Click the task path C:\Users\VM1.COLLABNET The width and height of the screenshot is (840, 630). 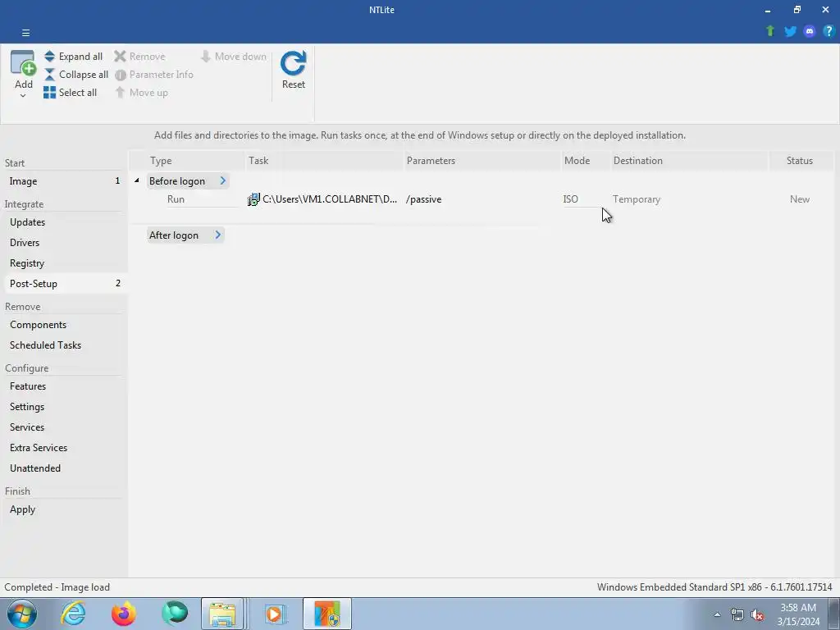coord(330,199)
